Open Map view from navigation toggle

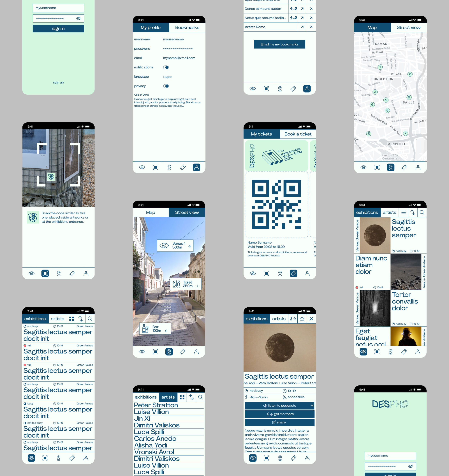point(372,27)
